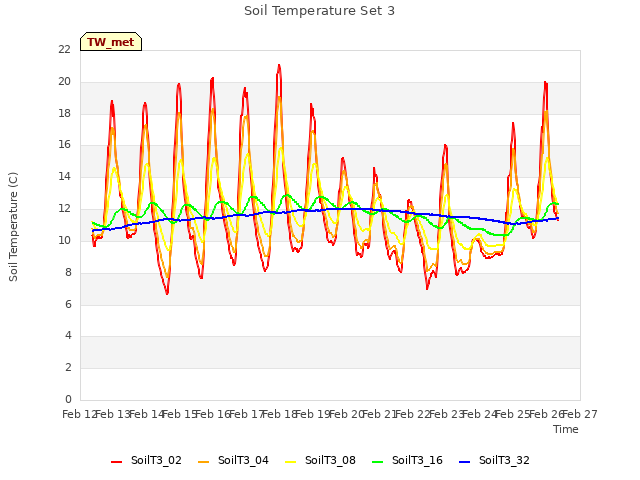Click orange SoilT3_04 legend color marker
This screenshot has height=480, width=640.
(203, 462)
